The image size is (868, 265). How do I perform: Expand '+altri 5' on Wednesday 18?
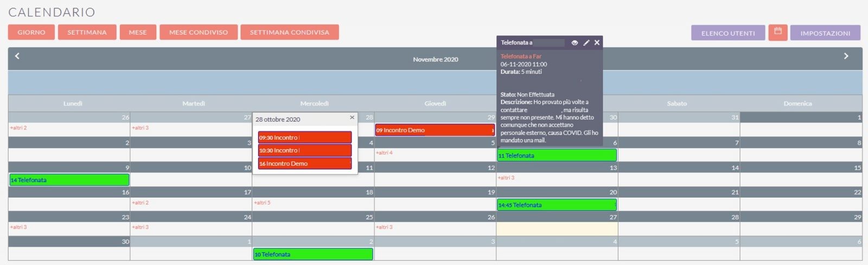263,203
